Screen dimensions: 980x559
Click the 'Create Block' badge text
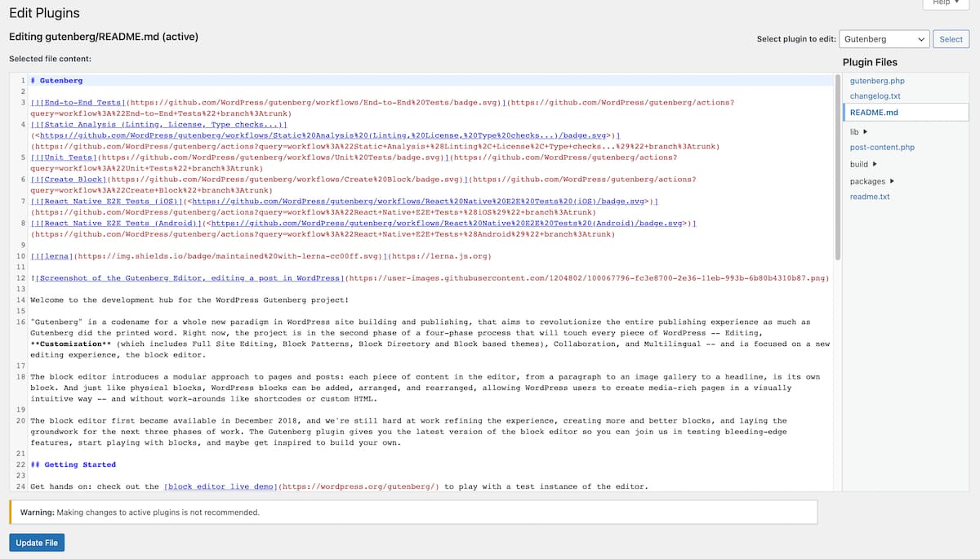[x=73, y=179]
